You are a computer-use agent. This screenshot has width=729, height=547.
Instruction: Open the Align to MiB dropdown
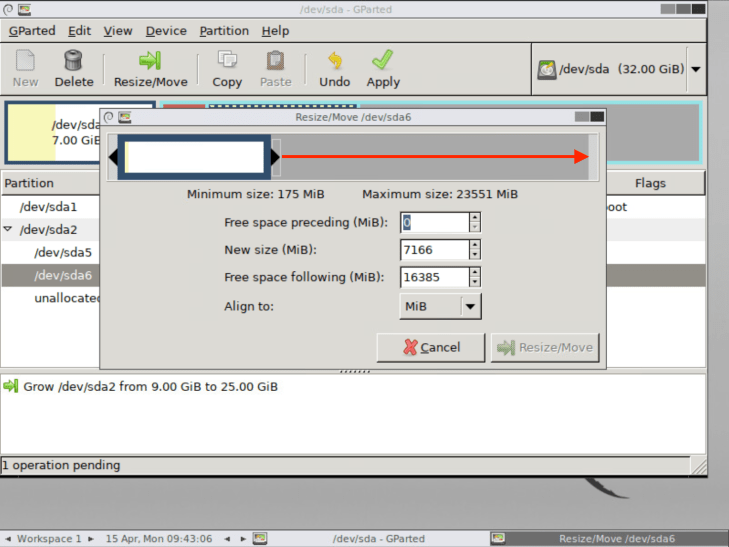point(440,306)
